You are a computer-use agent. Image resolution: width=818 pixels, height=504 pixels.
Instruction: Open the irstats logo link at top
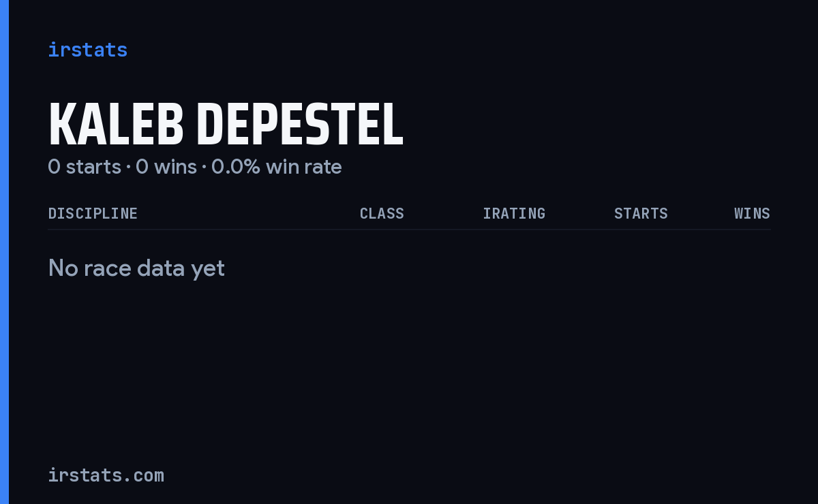(x=87, y=50)
